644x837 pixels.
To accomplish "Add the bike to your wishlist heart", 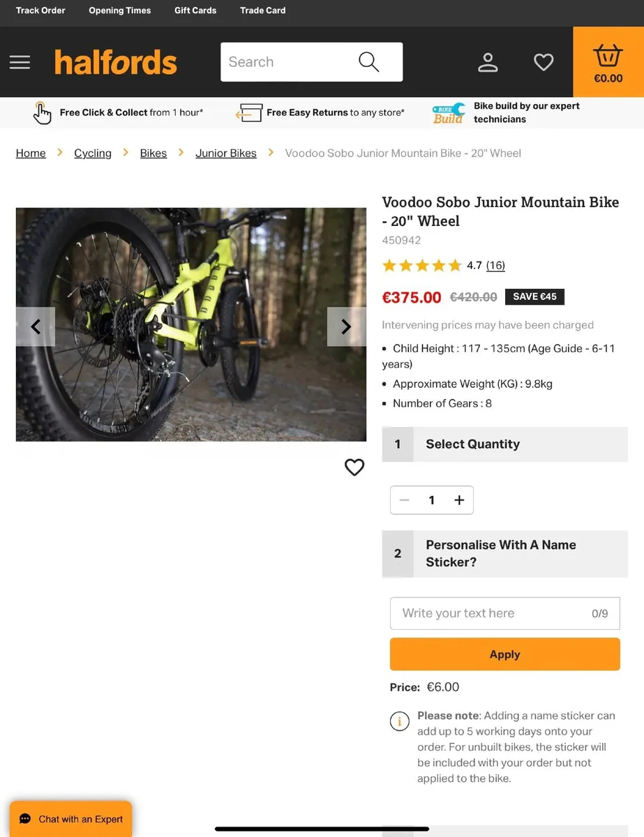I will point(354,467).
